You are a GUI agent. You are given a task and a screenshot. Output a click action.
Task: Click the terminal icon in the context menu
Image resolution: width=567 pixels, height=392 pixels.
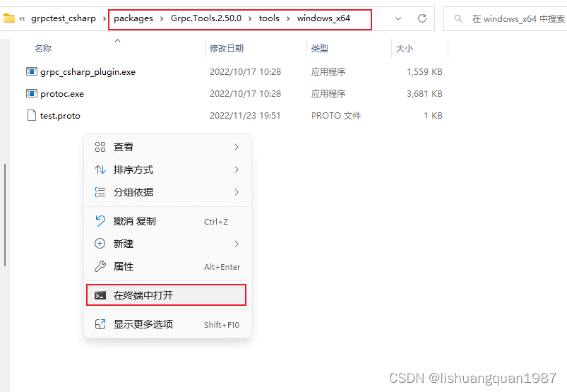coord(100,295)
